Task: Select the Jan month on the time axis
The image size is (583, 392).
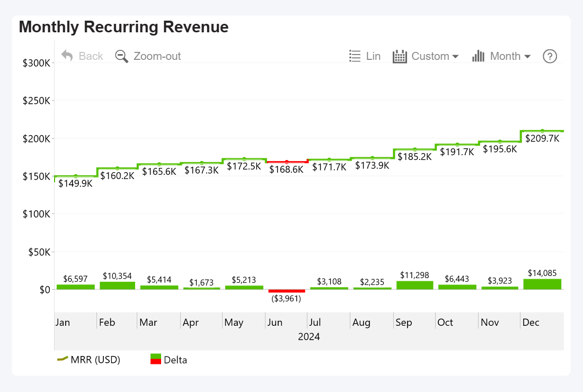Action: point(63,322)
